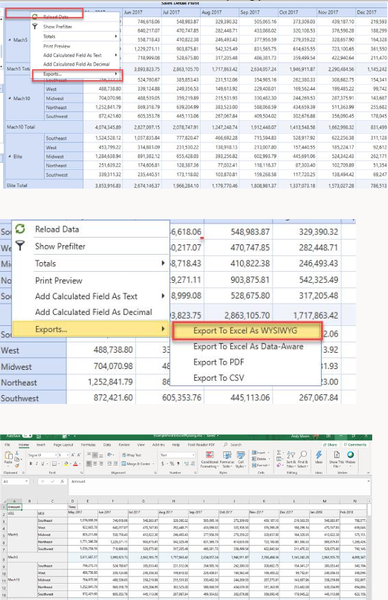388x600 pixels.
Task: Toggle Bold formatting in Excel ribbon
Action: point(31,464)
